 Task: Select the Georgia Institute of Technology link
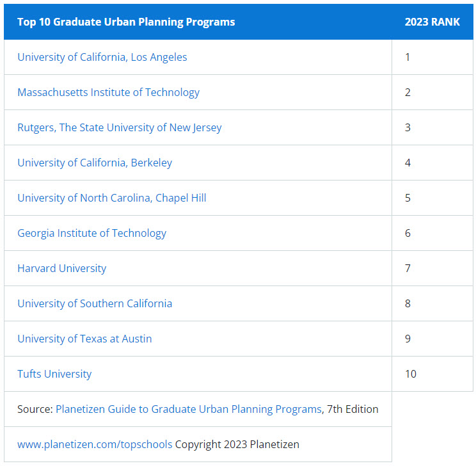click(x=91, y=233)
